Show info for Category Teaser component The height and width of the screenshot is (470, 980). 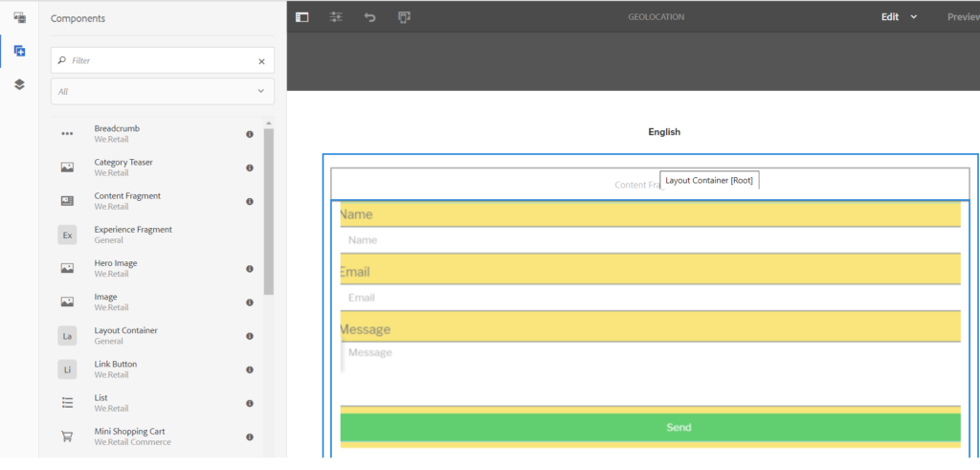[x=250, y=168]
